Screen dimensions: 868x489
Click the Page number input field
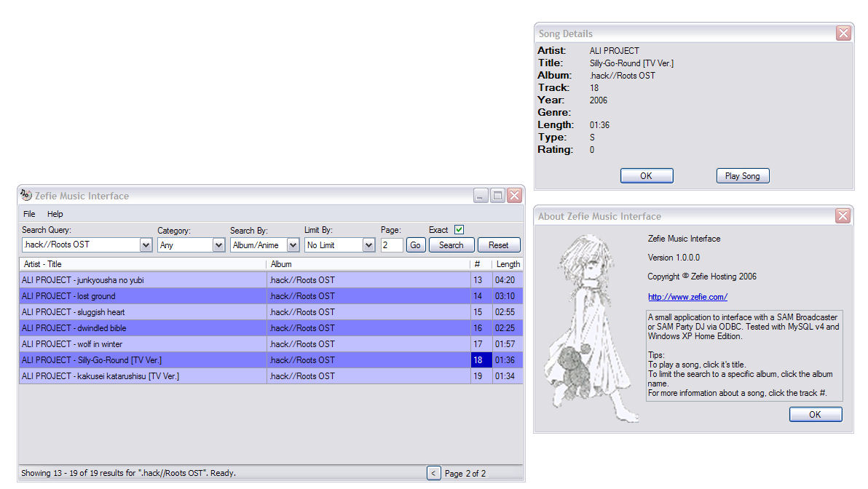(391, 245)
